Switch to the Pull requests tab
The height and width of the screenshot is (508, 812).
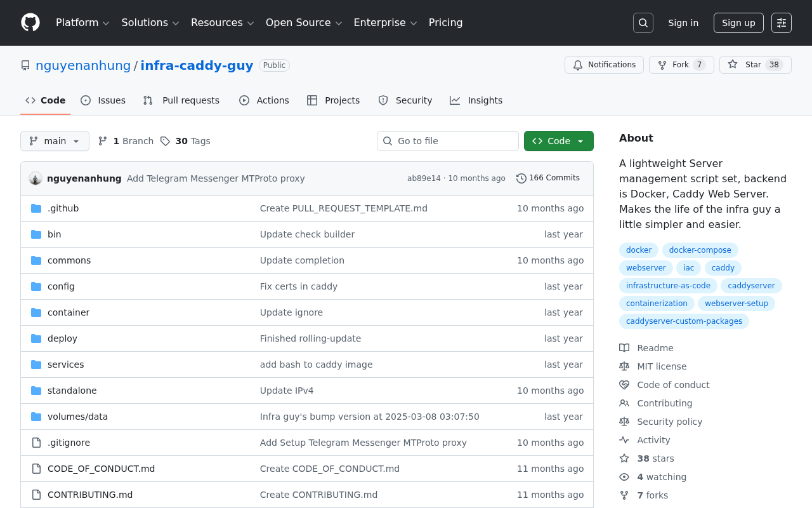[181, 100]
